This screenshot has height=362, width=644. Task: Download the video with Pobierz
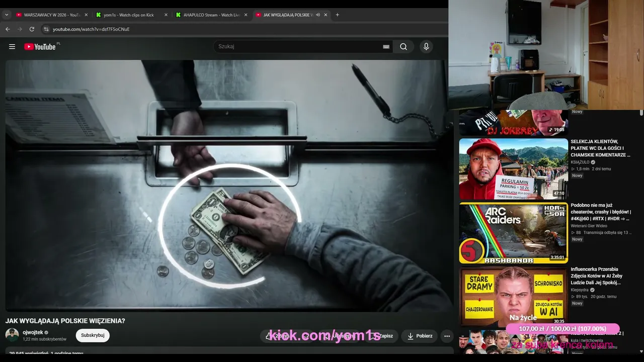(x=420, y=336)
